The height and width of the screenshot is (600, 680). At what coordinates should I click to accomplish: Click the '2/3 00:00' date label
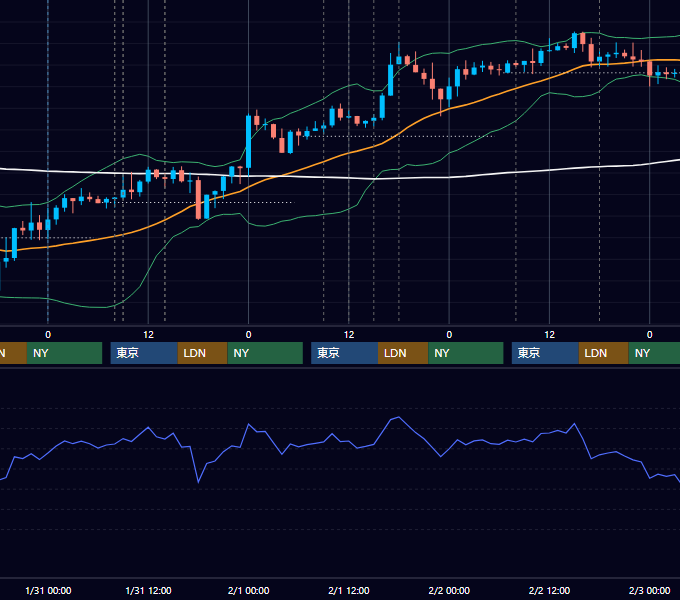pyautogui.click(x=649, y=590)
